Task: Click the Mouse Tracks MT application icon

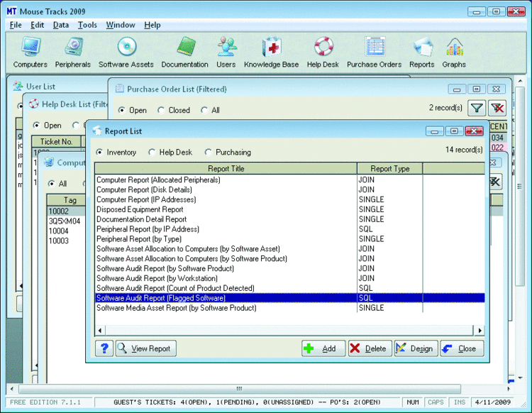Action: pos(11,11)
